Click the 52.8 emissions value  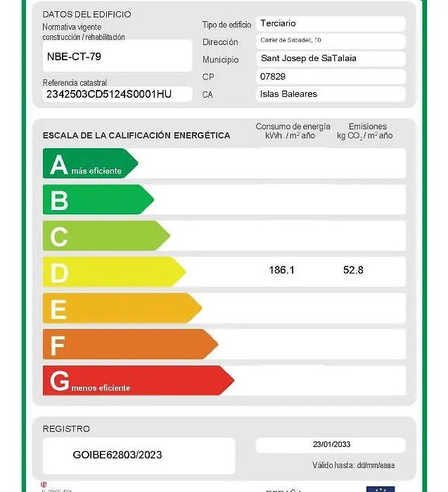[x=353, y=270]
